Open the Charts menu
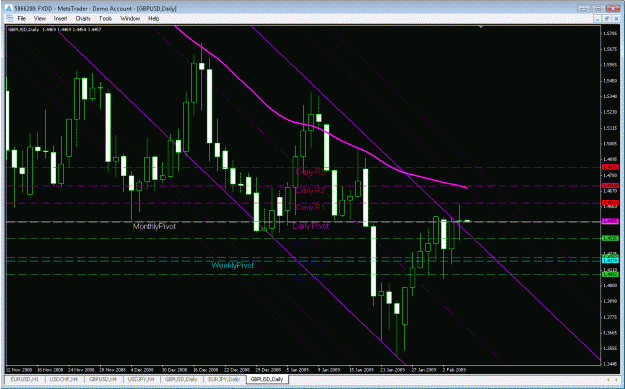 coord(83,19)
